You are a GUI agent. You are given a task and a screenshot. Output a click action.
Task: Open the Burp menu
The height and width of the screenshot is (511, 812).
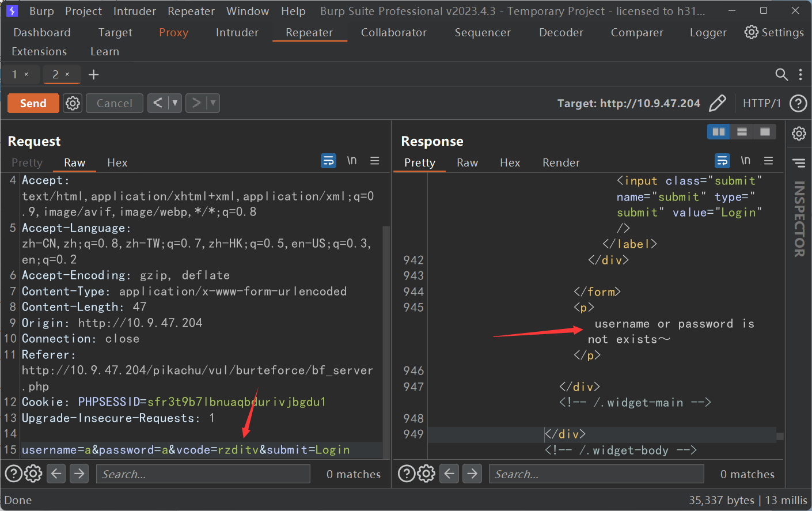[41, 11]
